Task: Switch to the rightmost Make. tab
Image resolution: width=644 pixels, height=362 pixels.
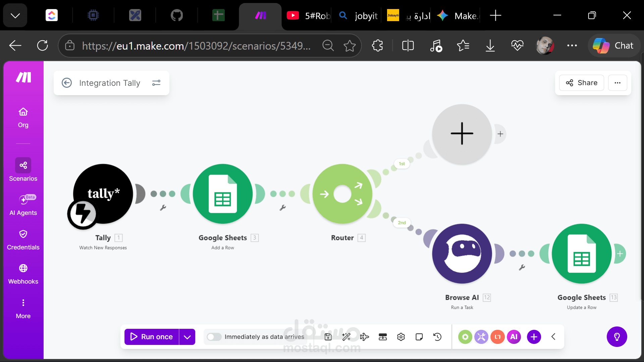Action: (x=458, y=15)
